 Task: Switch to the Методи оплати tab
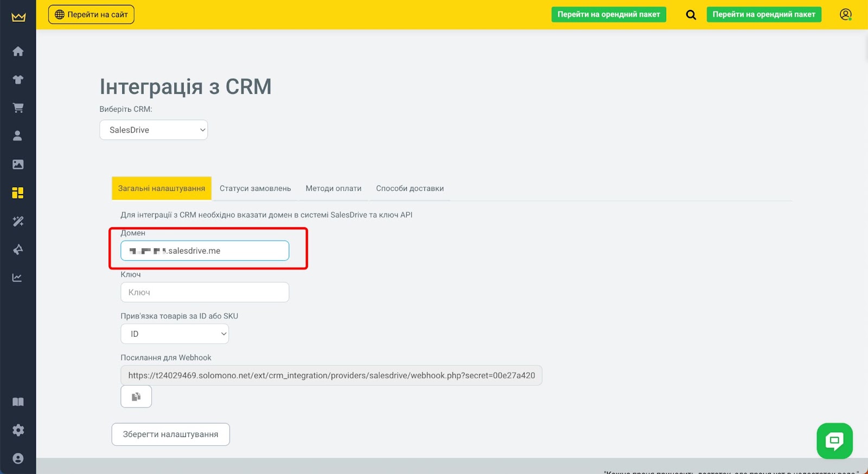[x=334, y=189]
